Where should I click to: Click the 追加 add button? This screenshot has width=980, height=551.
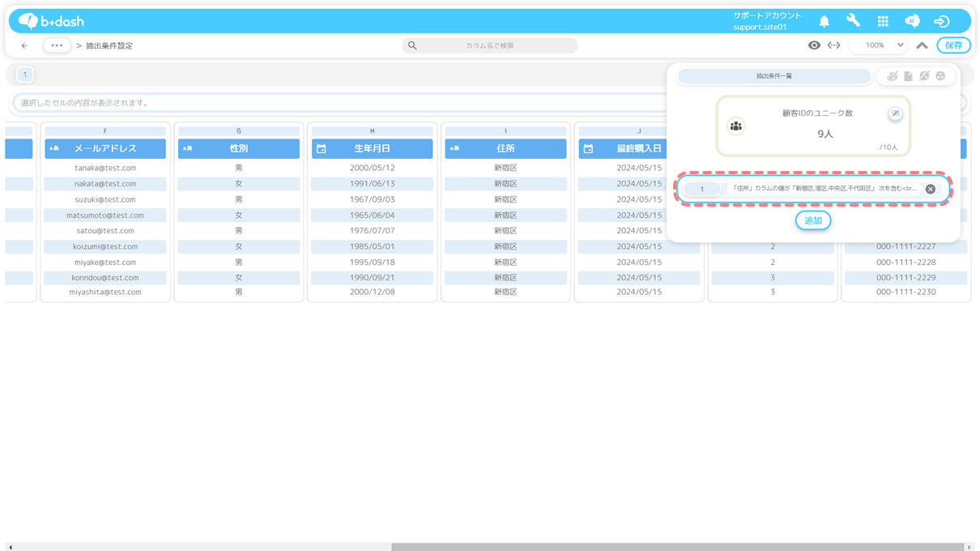pyautogui.click(x=813, y=220)
